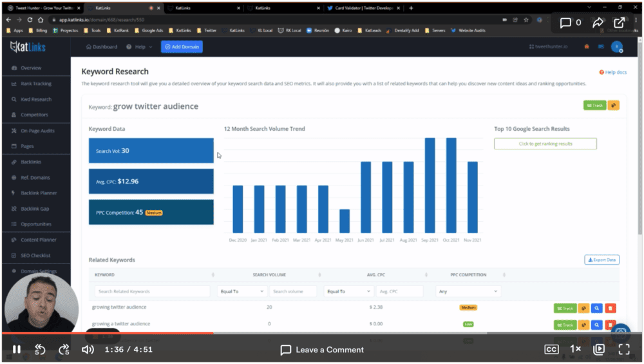Mute the video volume

click(88, 349)
